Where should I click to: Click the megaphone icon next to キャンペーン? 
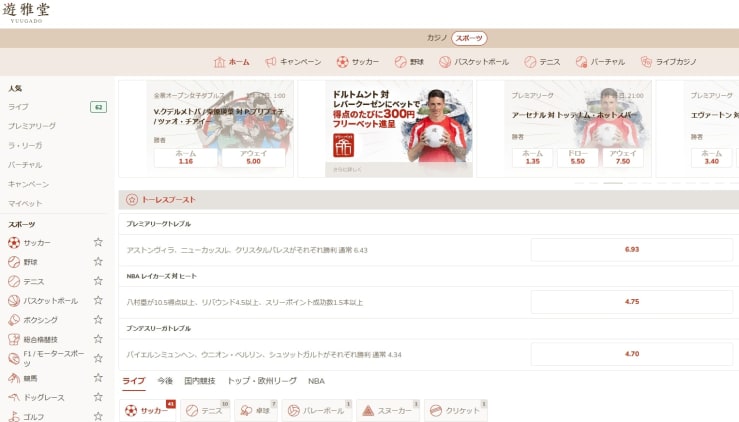coord(271,62)
